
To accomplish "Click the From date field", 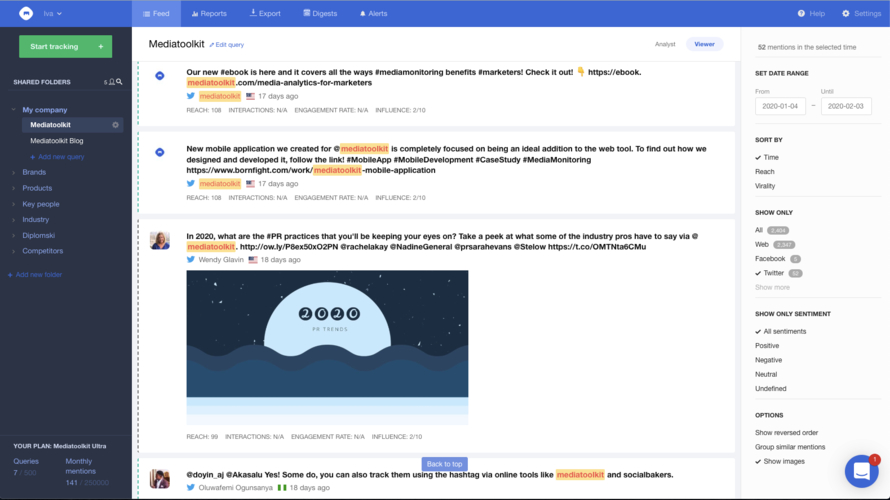I will (x=780, y=106).
